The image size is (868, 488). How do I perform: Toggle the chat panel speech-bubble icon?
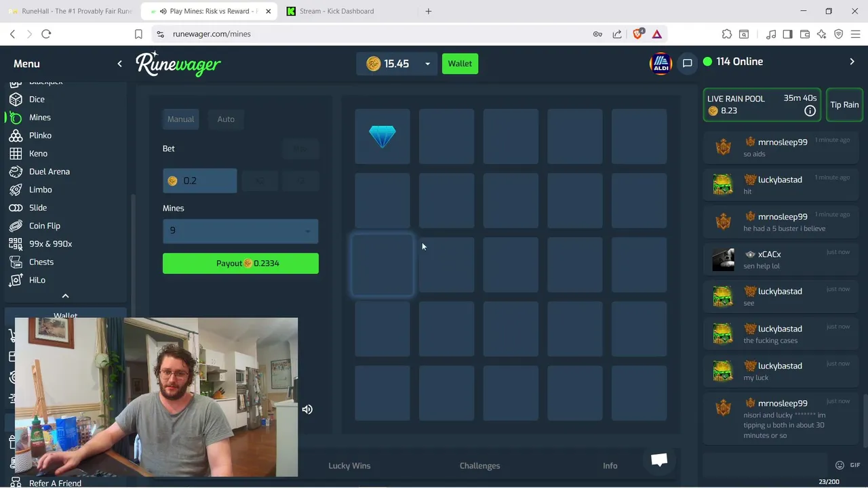click(687, 63)
